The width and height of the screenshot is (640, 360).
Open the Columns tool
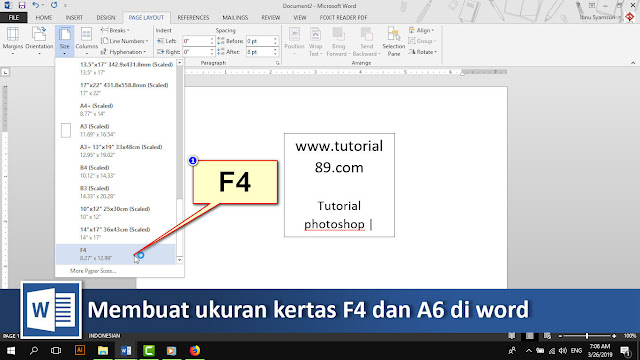(87, 40)
